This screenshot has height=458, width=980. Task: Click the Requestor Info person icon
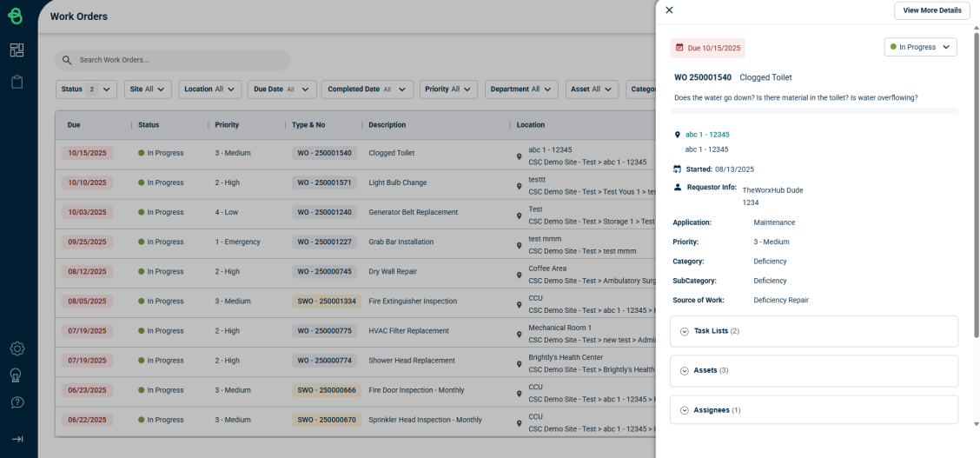pos(677,187)
